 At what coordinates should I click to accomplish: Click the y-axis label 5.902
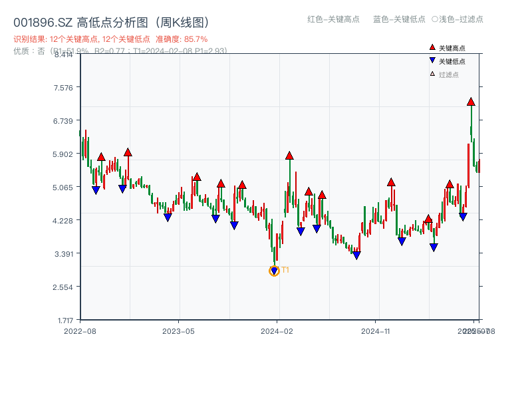pyautogui.click(x=63, y=154)
